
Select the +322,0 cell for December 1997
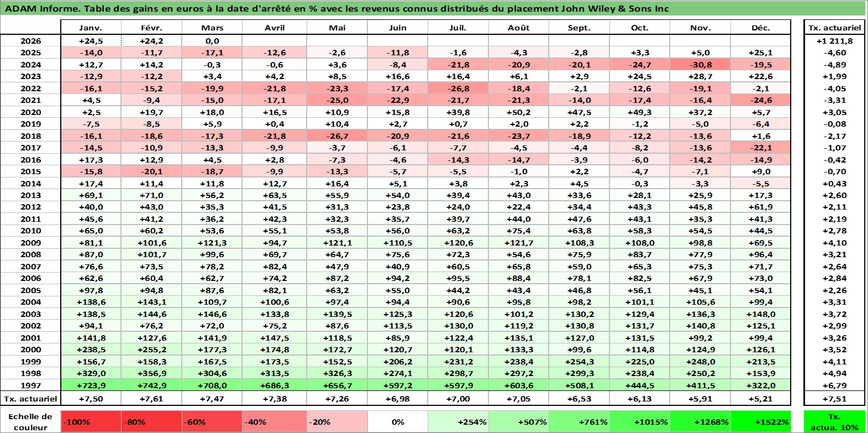tap(761, 385)
